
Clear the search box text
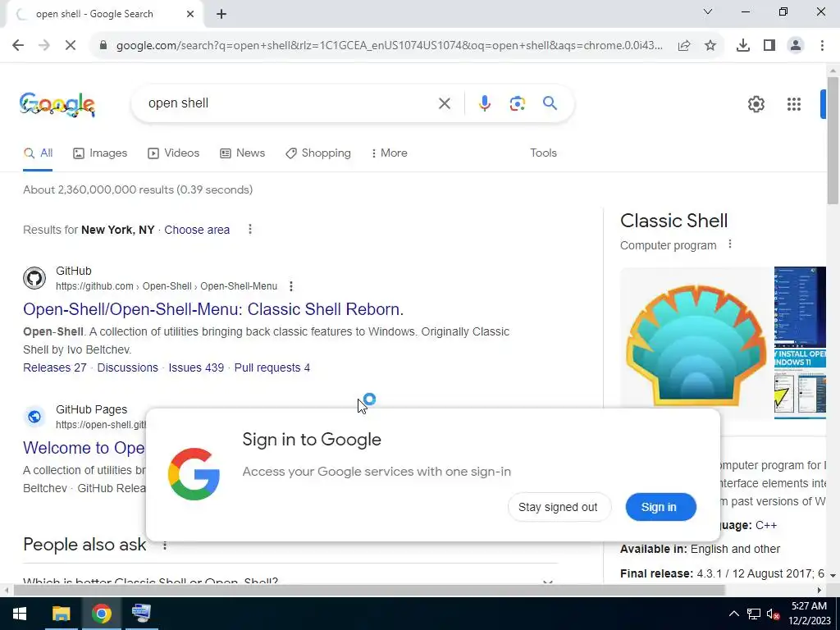[x=444, y=103]
